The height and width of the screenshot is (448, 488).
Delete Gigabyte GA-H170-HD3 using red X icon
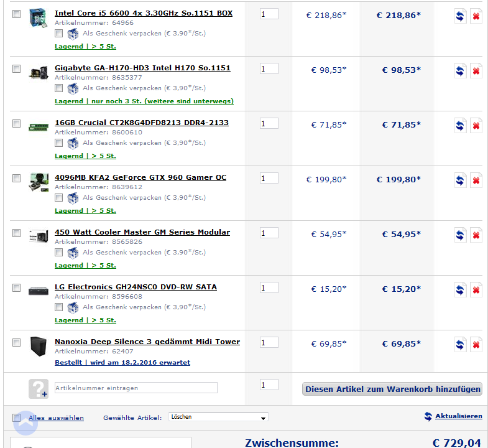[x=476, y=71]
